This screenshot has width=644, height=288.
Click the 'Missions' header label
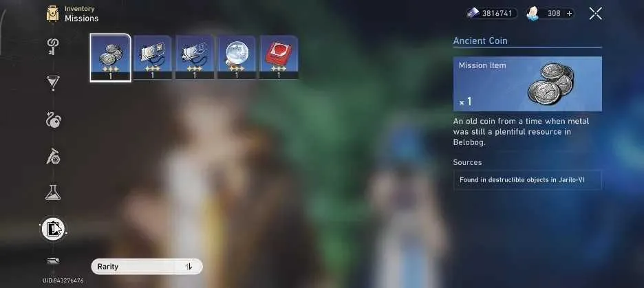[81, 19]
